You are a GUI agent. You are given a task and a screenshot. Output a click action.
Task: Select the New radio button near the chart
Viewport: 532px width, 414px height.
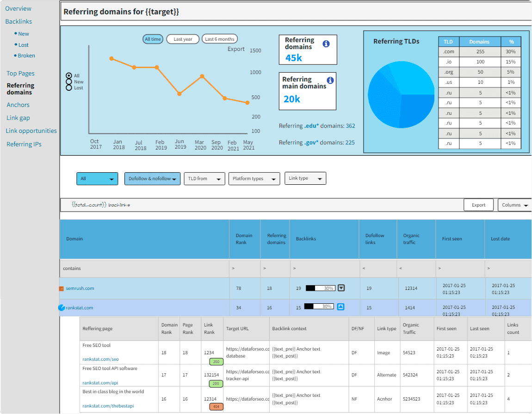70,82
